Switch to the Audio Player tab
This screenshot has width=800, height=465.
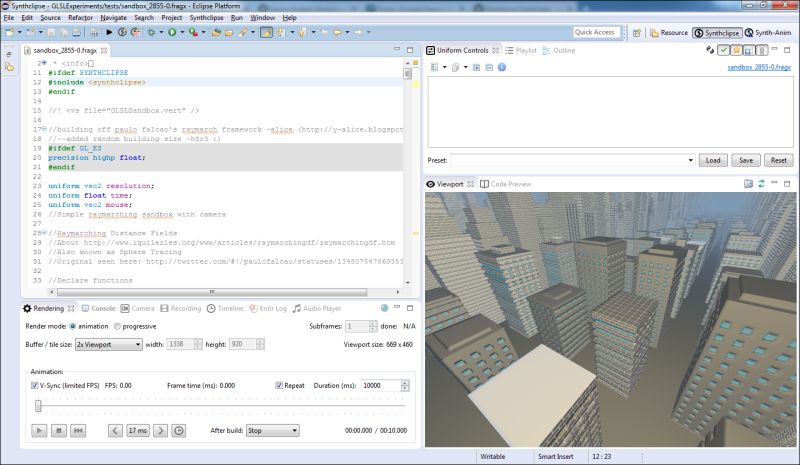click(316, 308)
